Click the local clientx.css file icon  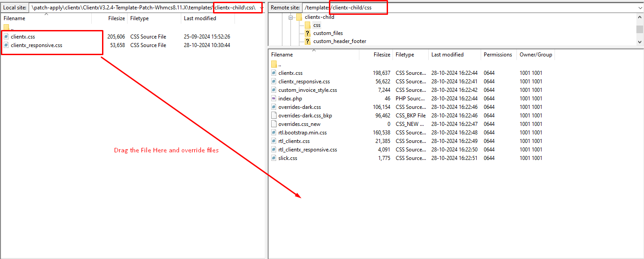pyautogui.click(x=6, y=37)
